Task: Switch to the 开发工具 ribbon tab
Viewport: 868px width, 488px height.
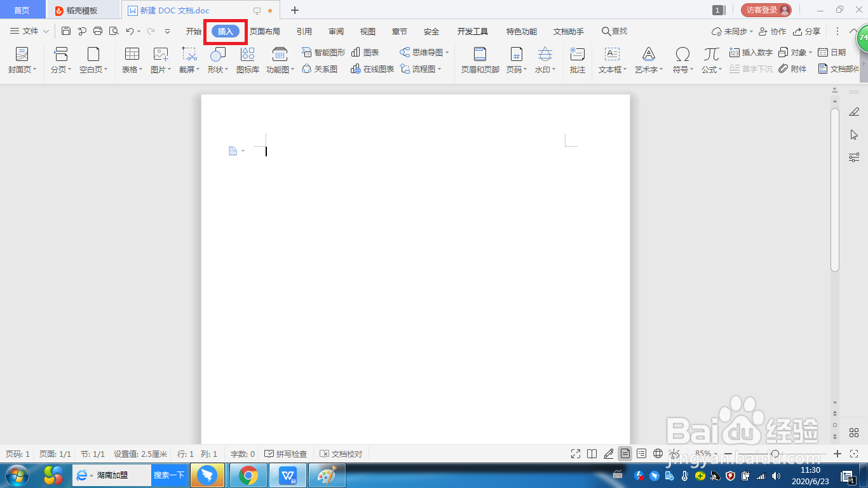Action: [473, 31]
